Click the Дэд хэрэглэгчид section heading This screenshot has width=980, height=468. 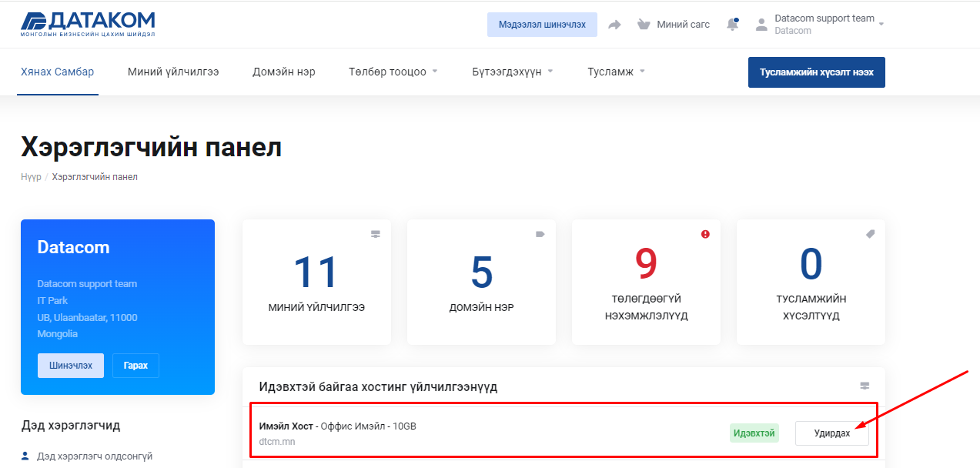coord(71,425)
